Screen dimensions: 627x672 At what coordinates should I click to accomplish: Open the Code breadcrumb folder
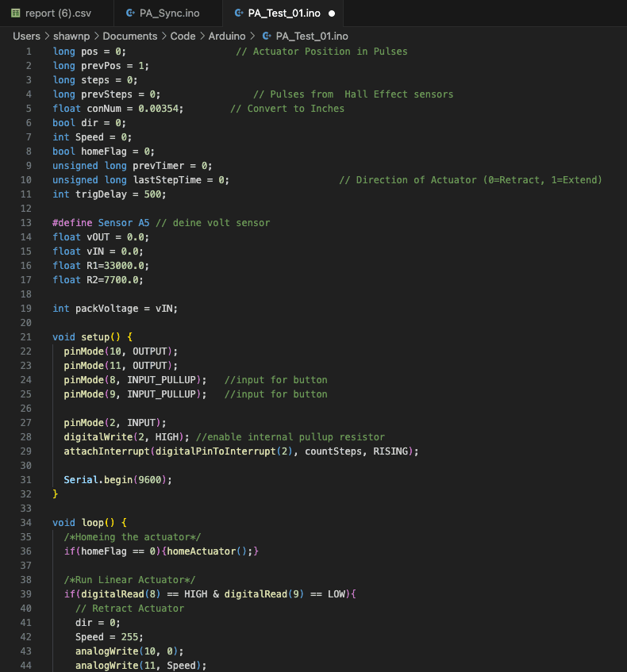pyautogui.click(x=183, y=36)
